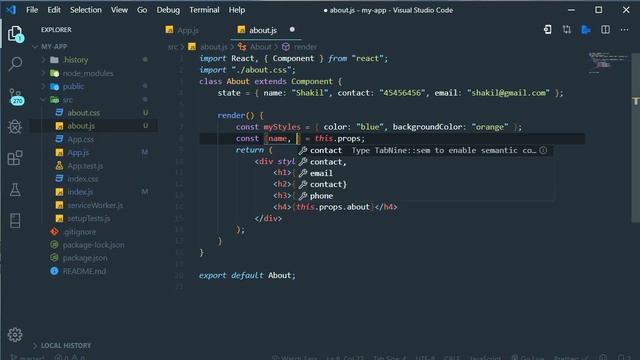Expand the .history folder
The height and width of the screenshot is (360, 640).
(43, 60)
